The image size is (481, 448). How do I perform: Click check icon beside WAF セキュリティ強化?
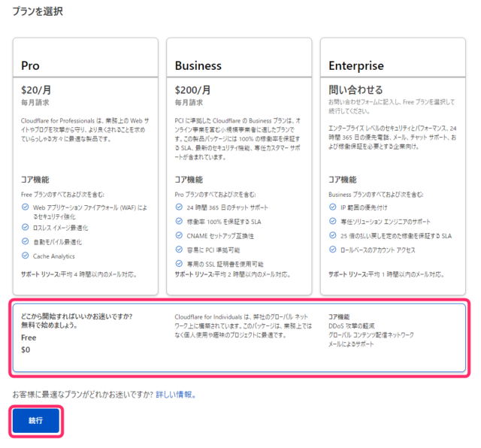(25, 207)
